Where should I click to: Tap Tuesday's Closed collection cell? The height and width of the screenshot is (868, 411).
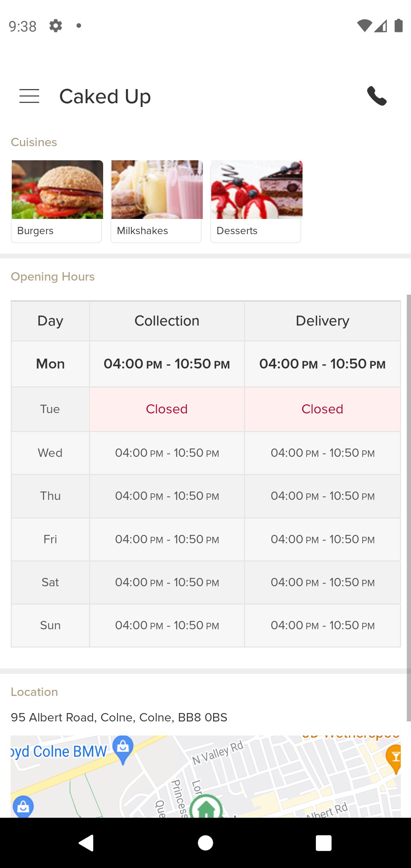tap(167, 409)
